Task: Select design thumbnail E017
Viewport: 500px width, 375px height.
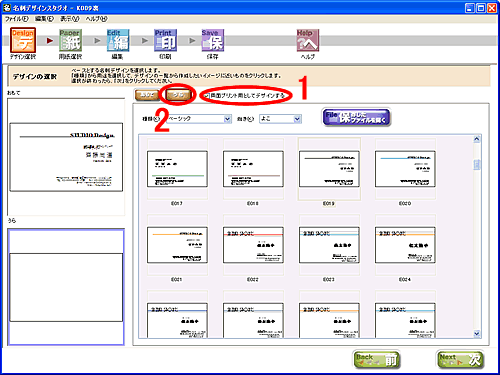Action: click(x=177, y=169)
